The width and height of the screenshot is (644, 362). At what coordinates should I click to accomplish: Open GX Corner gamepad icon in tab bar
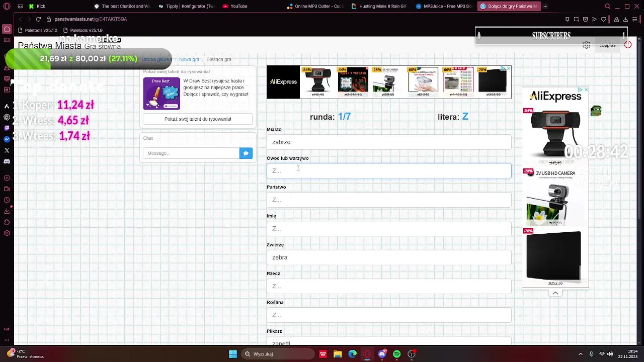20,6
